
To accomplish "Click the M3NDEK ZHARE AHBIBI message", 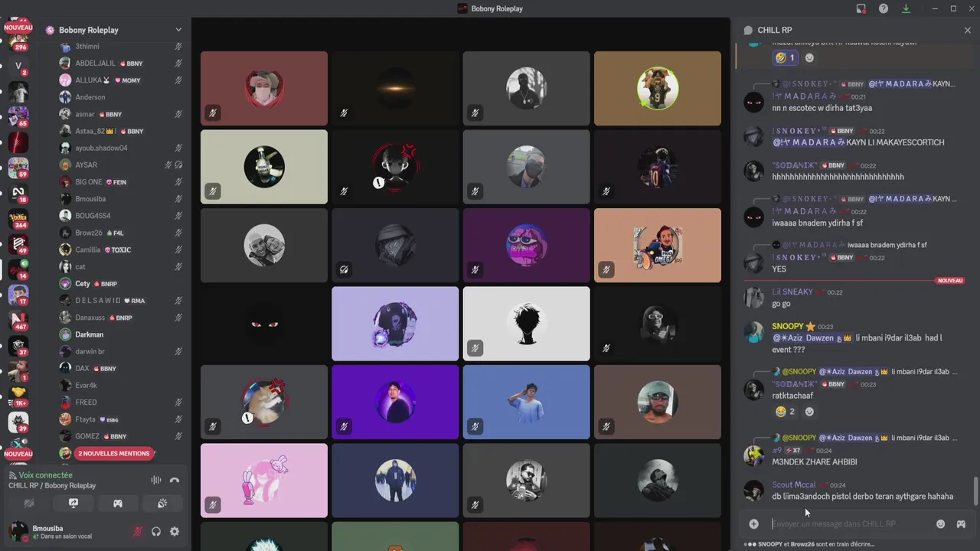I will [815, 462].
